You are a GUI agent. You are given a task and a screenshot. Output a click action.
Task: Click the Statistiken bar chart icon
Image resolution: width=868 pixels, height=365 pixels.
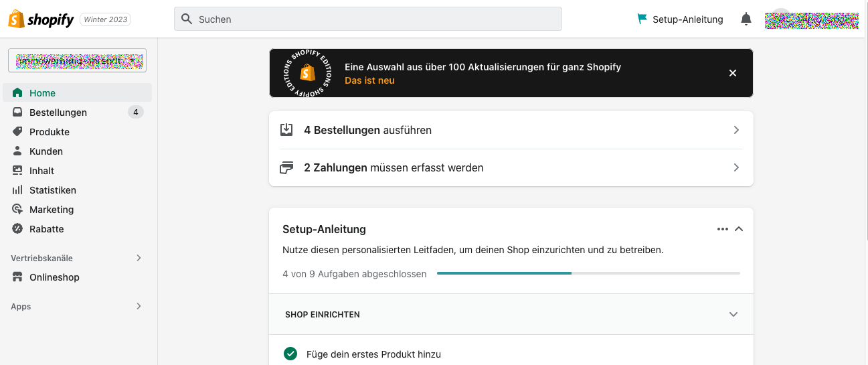(17, 190)
